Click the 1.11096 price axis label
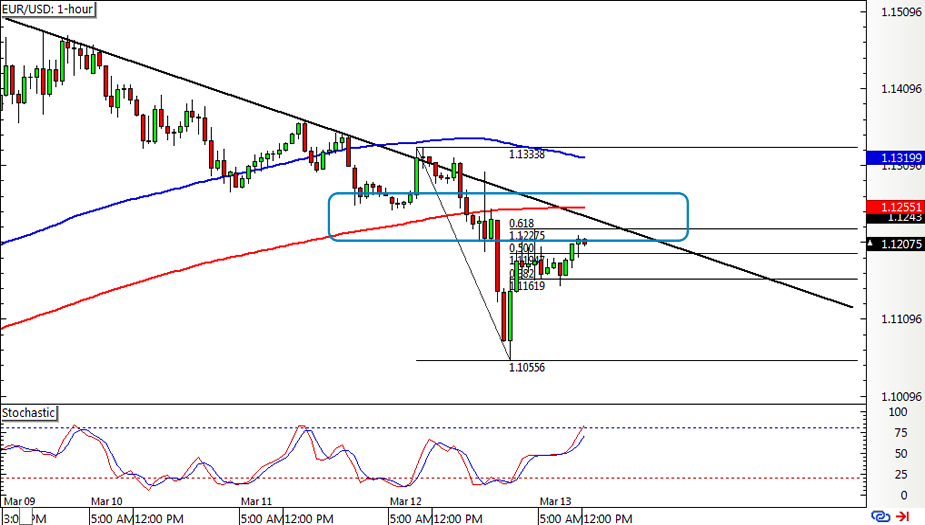The height and width of the screenshot is (525, 925). point(901,319)
